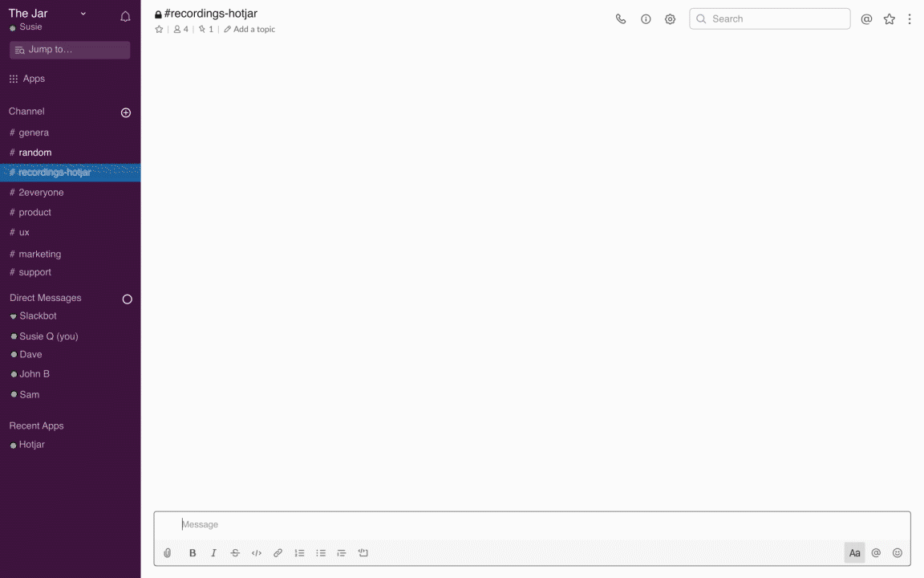Open channel settings gear
The height and width of the screenshot is (578, 924).
tap(671, 18)
